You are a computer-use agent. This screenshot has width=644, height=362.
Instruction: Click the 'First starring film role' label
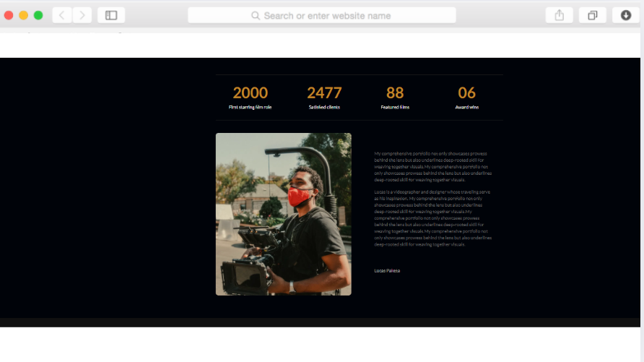[x=251, y=107]
